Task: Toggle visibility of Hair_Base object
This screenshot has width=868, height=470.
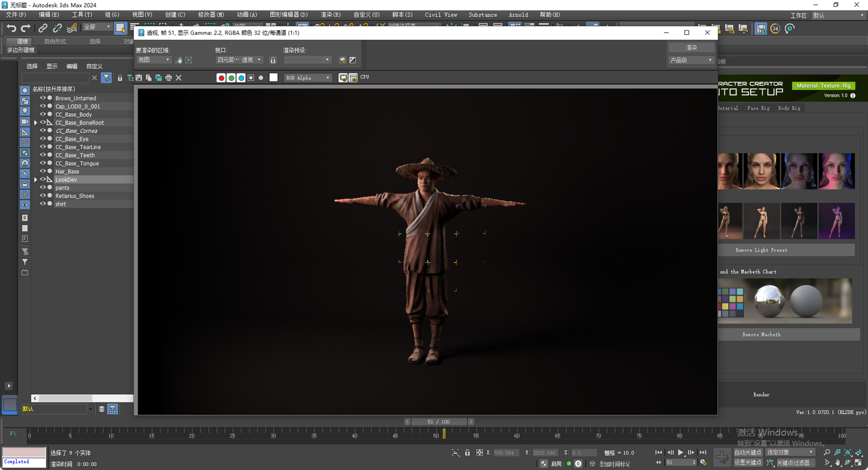Action: (x=42, y=171)
